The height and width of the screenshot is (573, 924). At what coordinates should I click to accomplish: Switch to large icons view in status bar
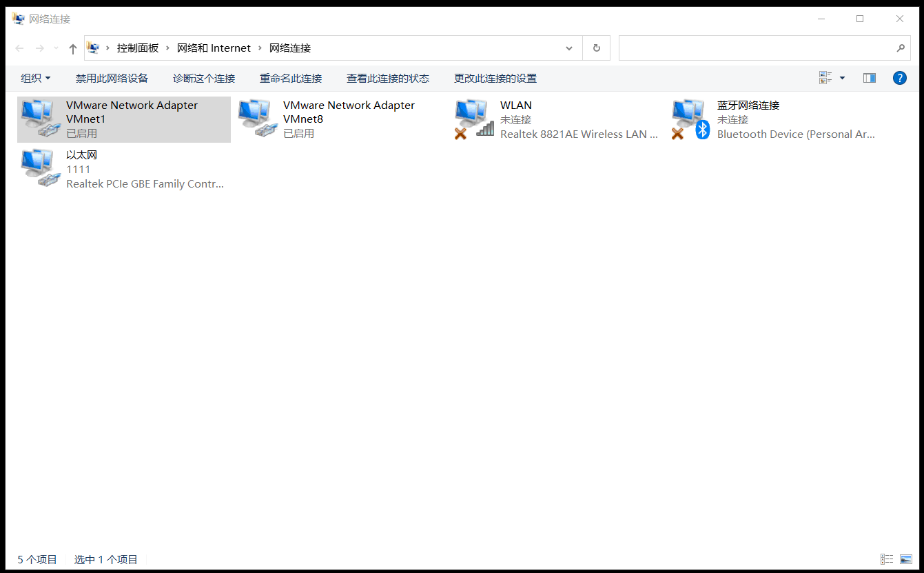coord(906,559)
